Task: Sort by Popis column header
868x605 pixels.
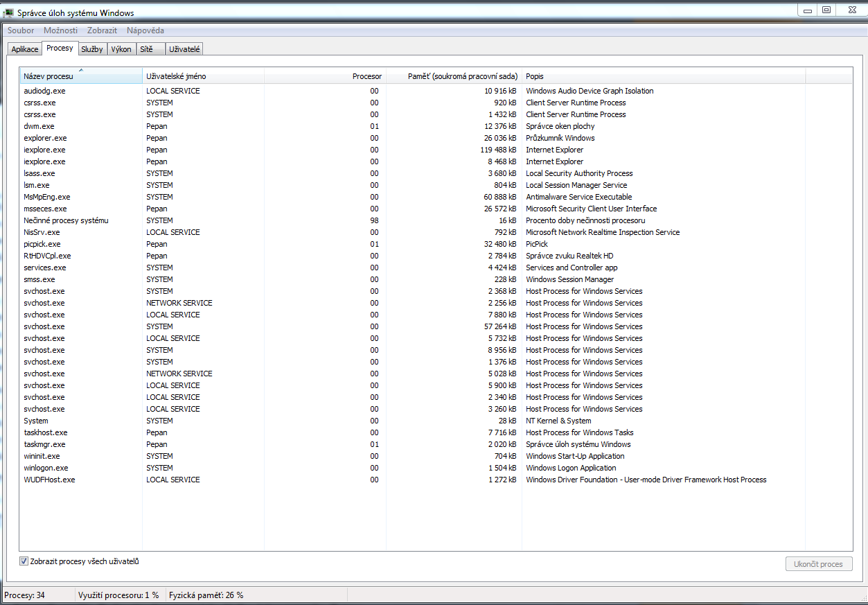Action: click(x=664, y=76)
